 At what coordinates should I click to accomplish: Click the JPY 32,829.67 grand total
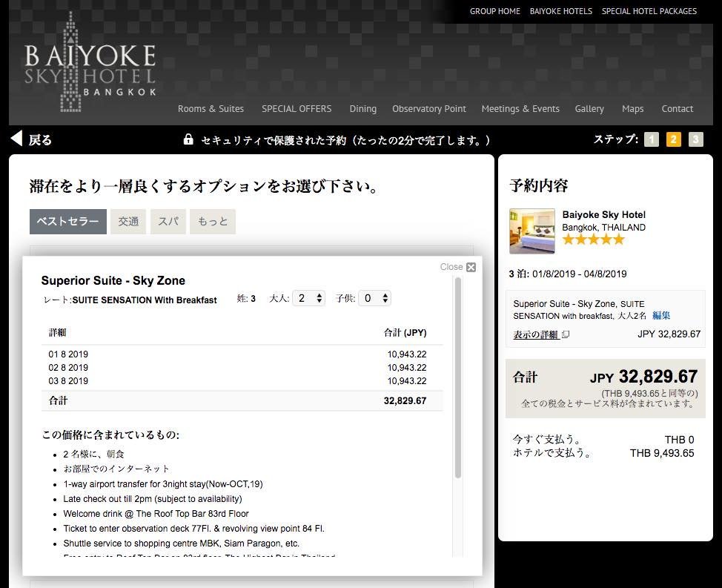(643, 377)
